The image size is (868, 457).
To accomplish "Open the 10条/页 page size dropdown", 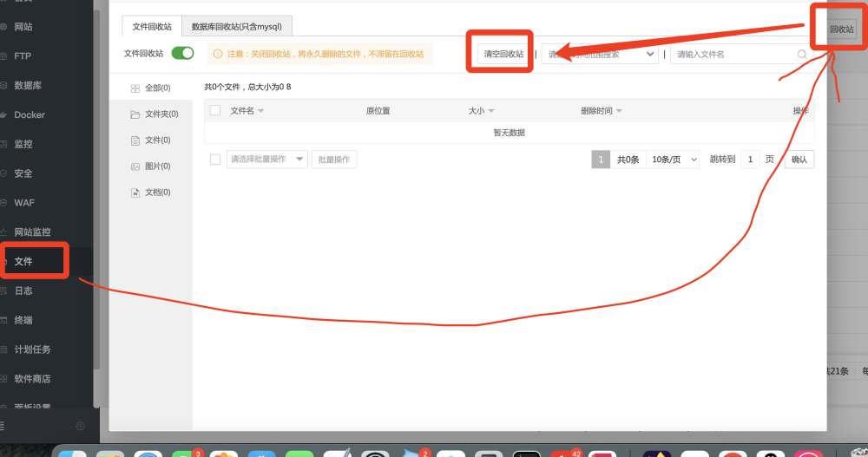I will 674,160.
